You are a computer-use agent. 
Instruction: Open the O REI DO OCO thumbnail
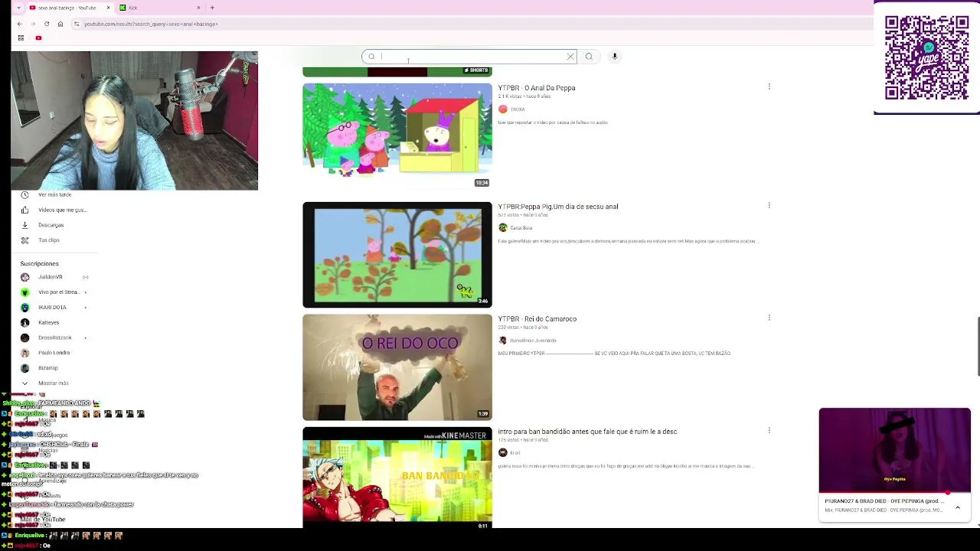pos(397,367)
